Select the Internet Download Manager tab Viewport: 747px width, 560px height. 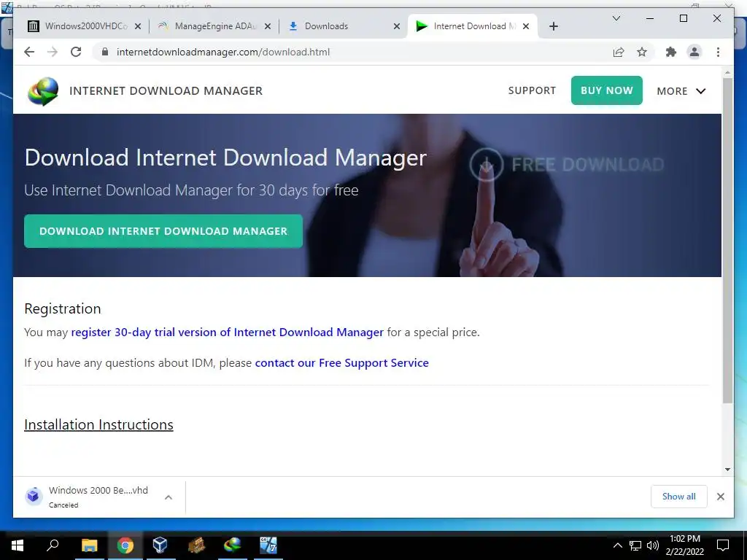click(x=472, y=26)
